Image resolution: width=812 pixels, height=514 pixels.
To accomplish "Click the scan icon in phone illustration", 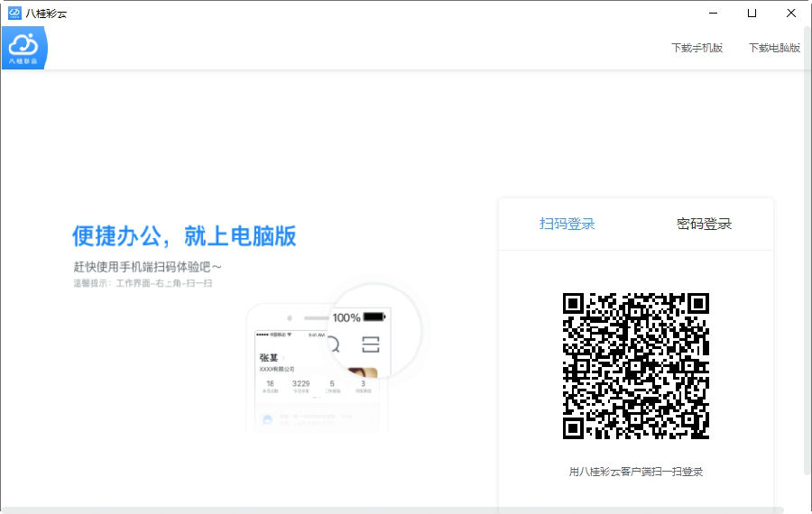I will (x=370, y=344).
